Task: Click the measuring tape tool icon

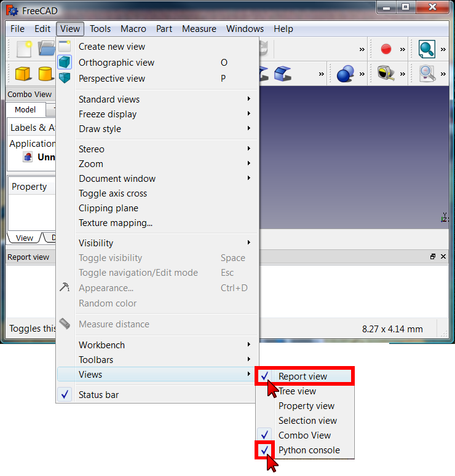Action: pyautogui.click(x=386, y=73)
